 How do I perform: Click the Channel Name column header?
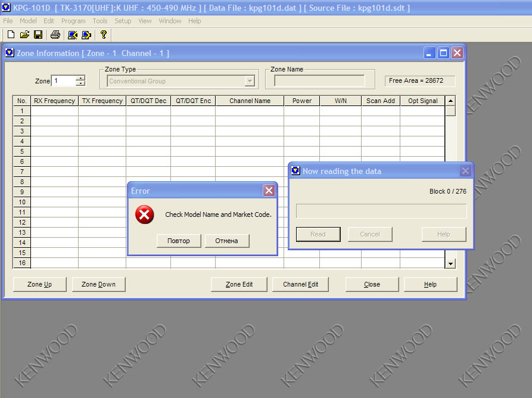[x=250, y=101]
